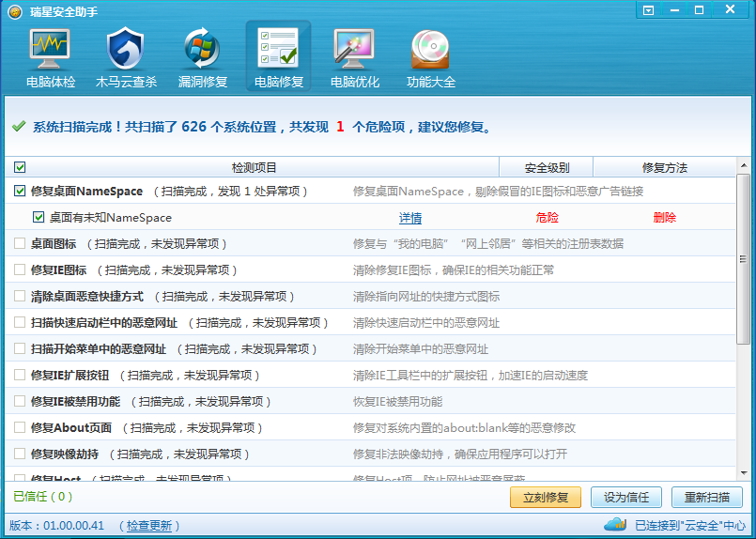Uncheck 桌面有未知NameSpace checkbox
Screen dimensions: 756x539
click(x=39, y=218)
